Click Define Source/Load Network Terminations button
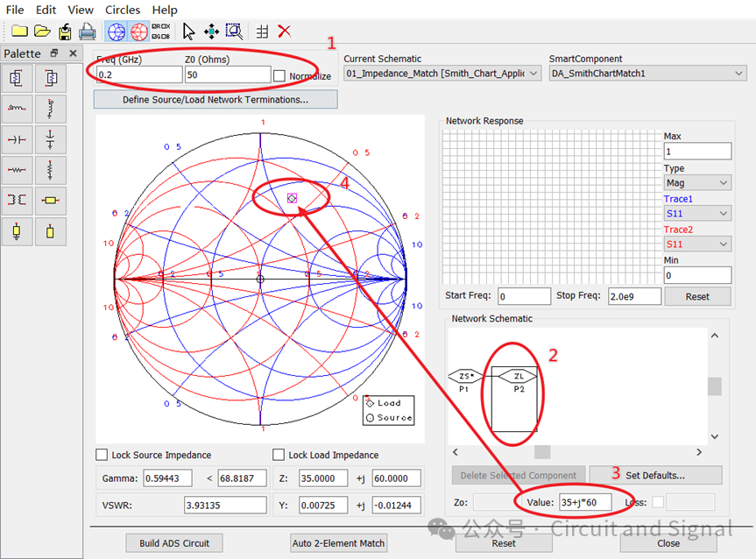Image resolution: width=756 pixels, height=559 pixels. tap(215, 100)
